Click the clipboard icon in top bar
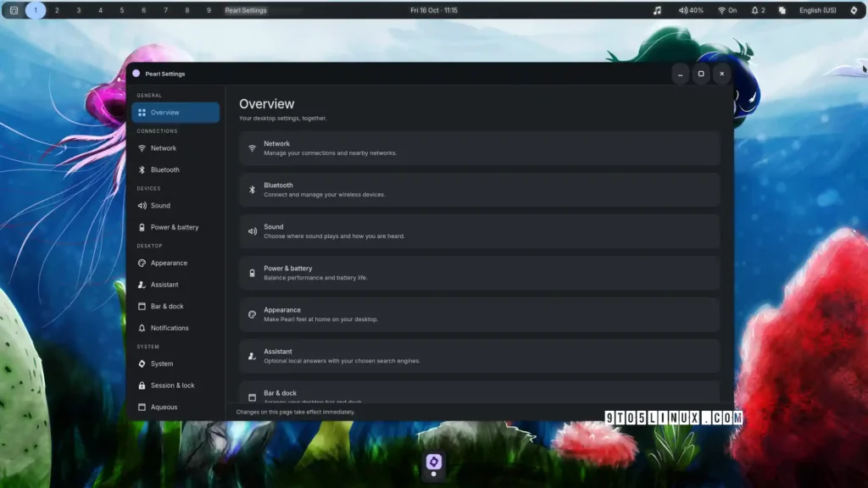Screen dimensions: 868x488 point(782,10)
